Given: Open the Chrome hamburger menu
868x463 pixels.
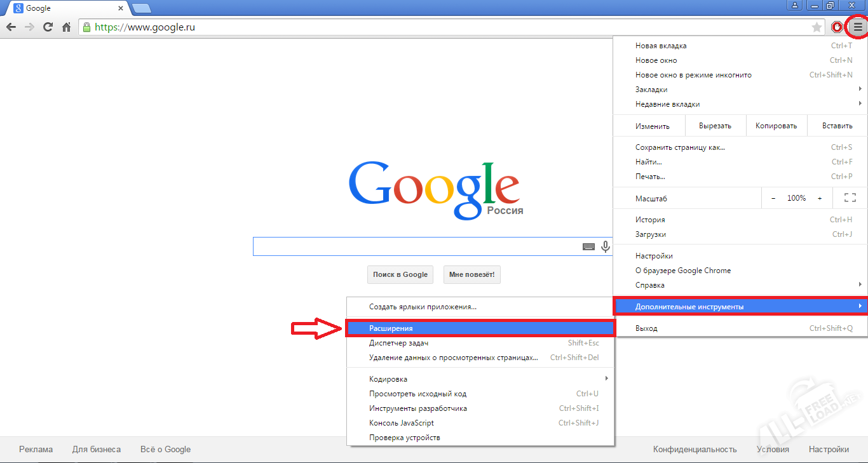Looking at the screenshot, I should coord(858,27).
